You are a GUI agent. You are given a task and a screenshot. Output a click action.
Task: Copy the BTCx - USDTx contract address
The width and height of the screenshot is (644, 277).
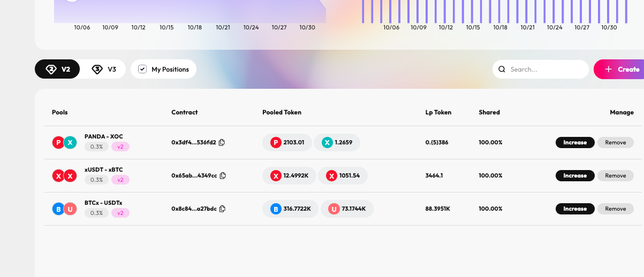[x=222, y=209]
